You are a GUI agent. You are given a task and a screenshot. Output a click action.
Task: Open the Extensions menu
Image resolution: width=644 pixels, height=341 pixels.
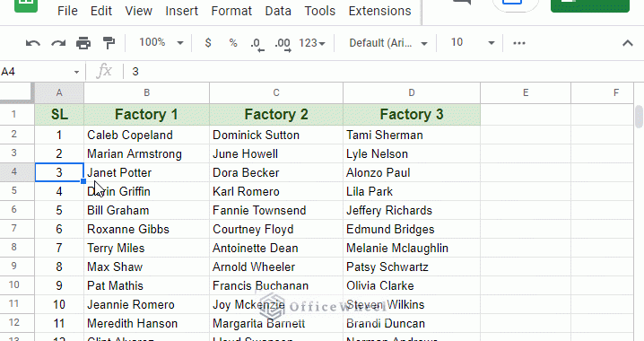pos(380,11)
